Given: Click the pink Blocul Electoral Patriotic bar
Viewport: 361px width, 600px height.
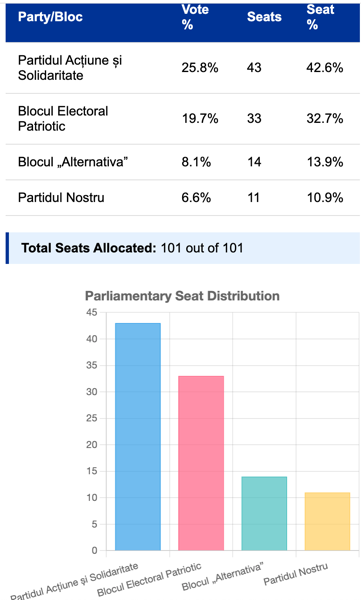Looking at the screenshot, I should (201, 463).
